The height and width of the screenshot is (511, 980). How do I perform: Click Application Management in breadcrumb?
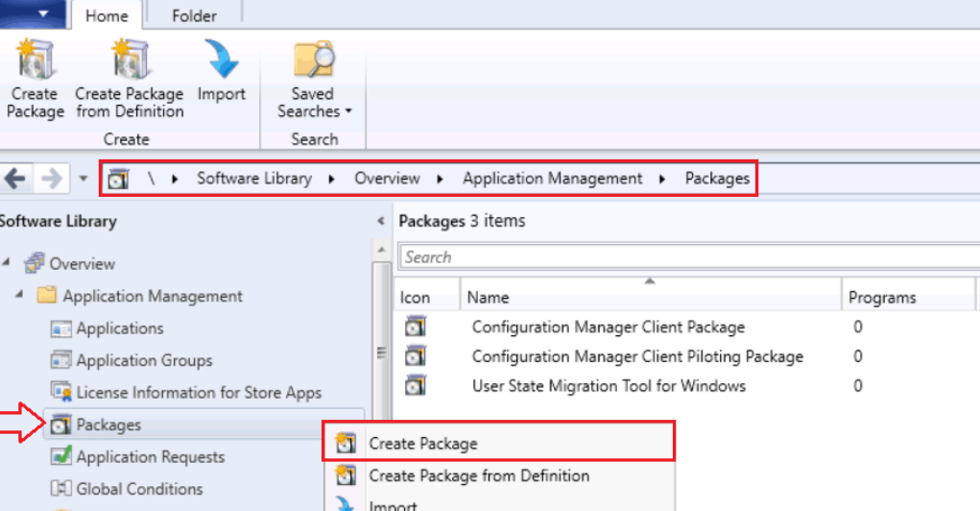(552, 179)
